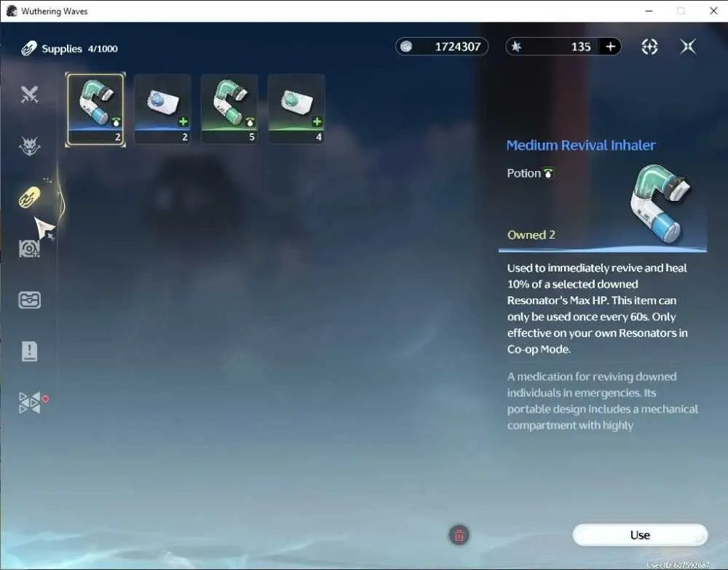
Task: Open the sidebar tab with the camera-like icon
Action: pos(29,249)
